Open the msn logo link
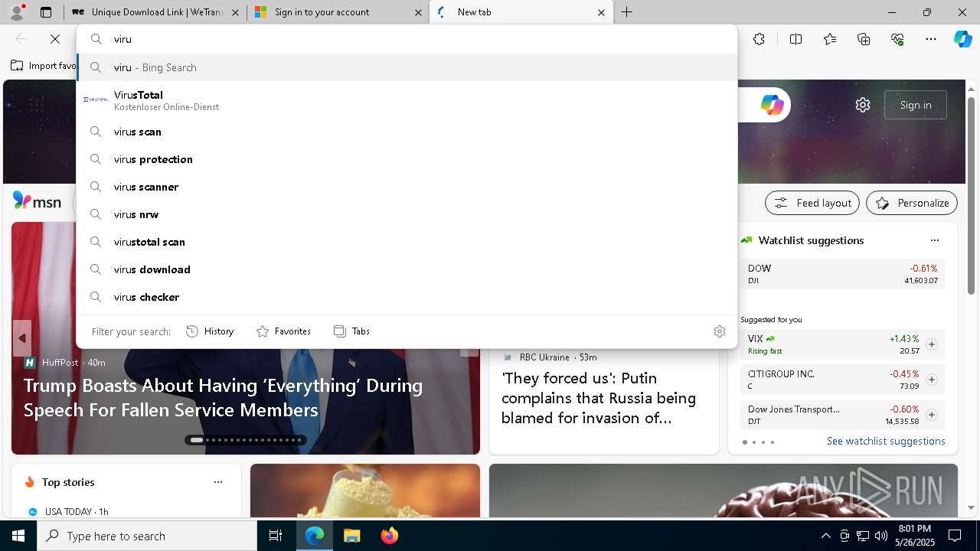This screenshot has width=980, height=551. pos(37,202)
